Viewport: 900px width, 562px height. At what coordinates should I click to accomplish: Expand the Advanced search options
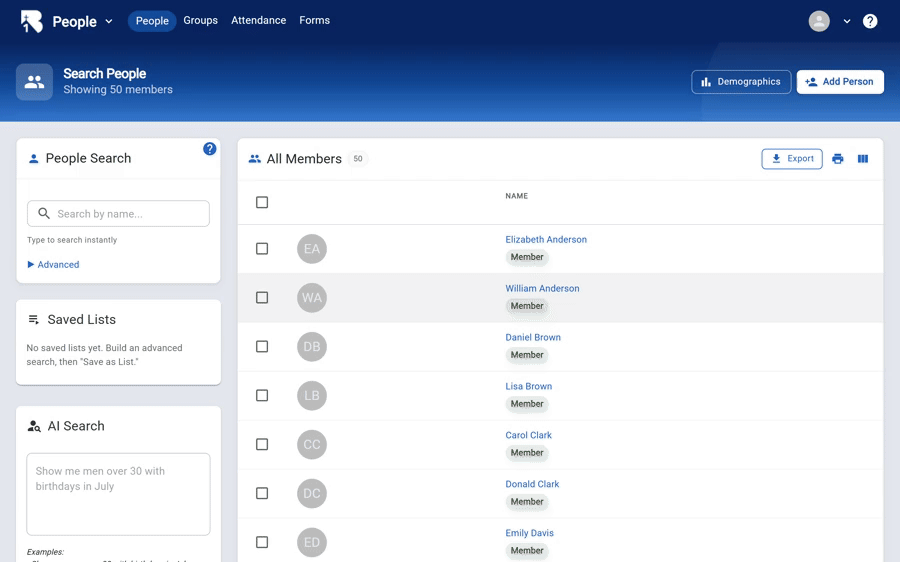point(53,265)
